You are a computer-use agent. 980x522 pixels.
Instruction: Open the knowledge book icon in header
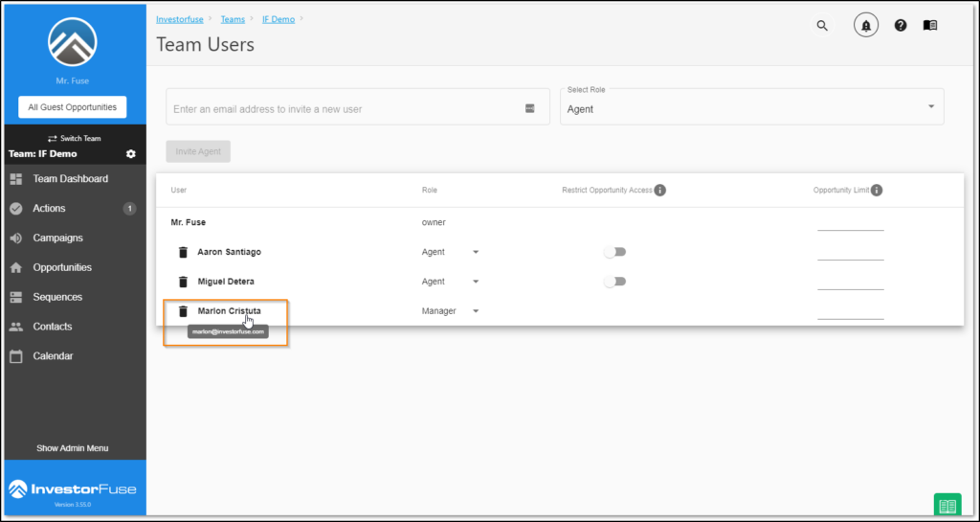coord(930,26)
